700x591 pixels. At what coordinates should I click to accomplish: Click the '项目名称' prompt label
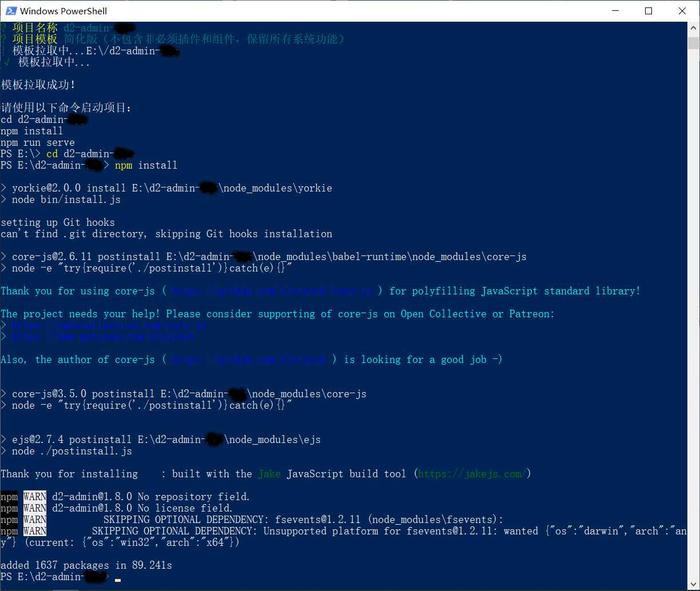pyautogui.click(x=35, y=27)
